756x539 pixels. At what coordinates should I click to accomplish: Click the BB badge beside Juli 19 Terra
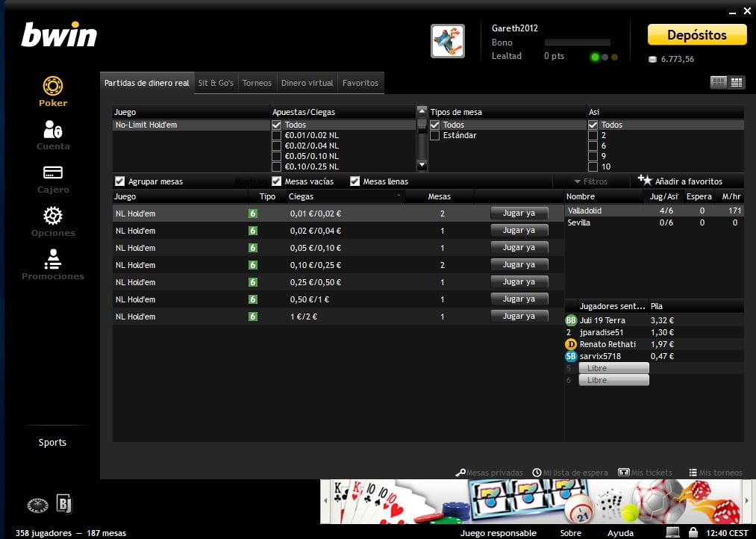pyautogui.click(x=571, y=320)
